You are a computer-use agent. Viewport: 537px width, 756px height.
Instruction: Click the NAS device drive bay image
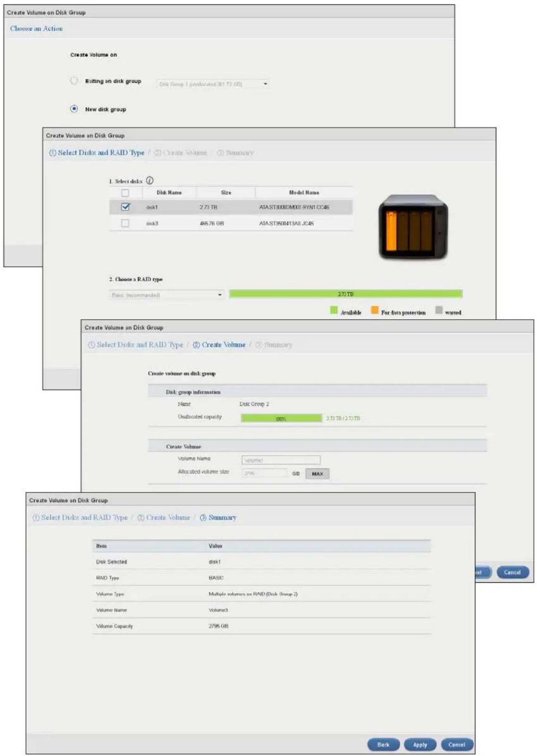tap(413, 227)
